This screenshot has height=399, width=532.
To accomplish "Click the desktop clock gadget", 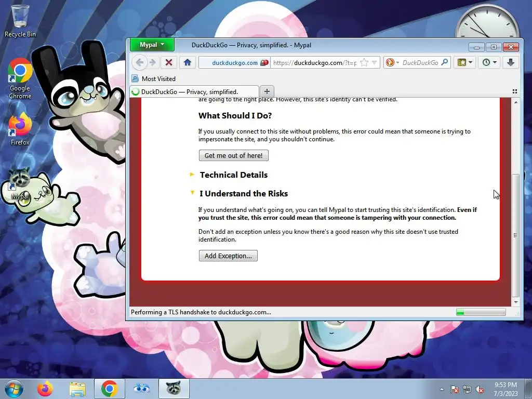I will [487, 21].
